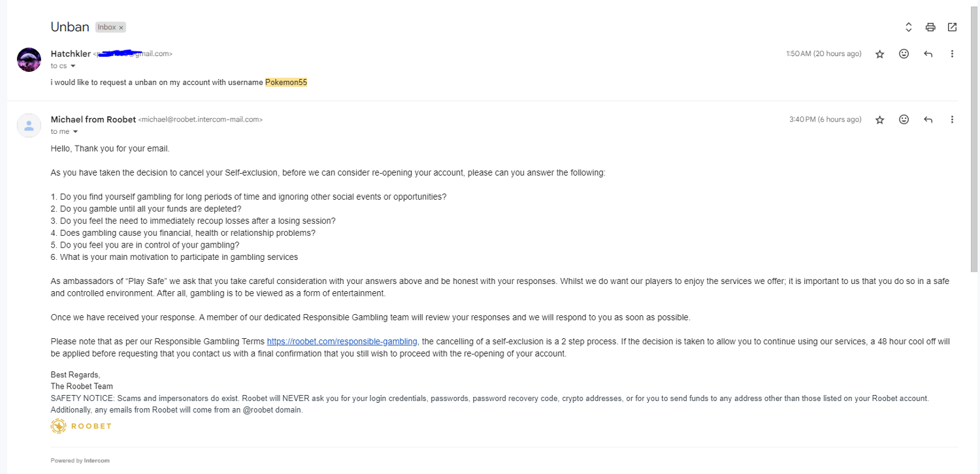Image resolution: width=980 pixels, height=474 pixels.
Task: Open more options for Hatchkler's message
Action: pos(952,54)
